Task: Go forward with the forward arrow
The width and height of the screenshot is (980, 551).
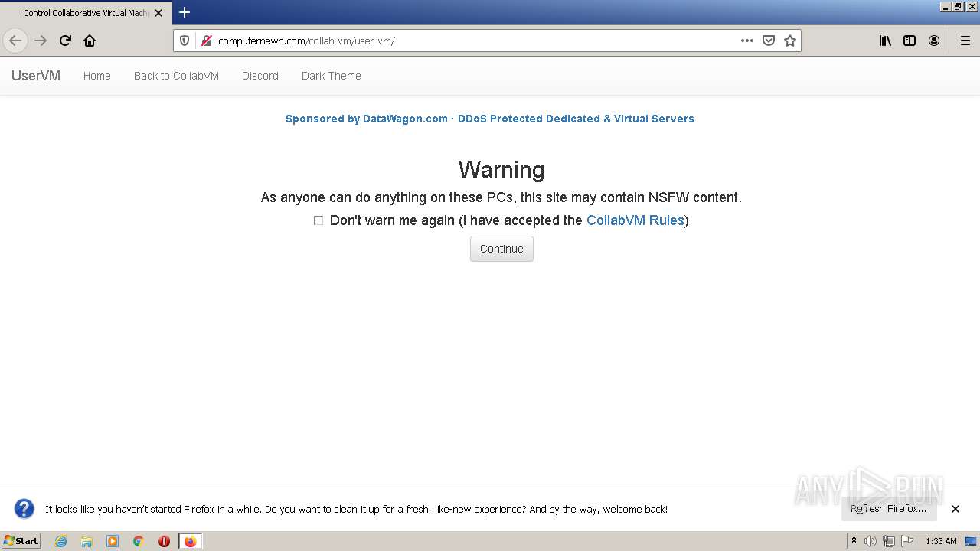Action: pos(41,41)
